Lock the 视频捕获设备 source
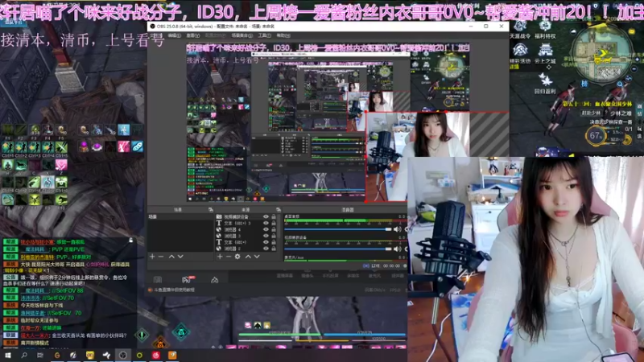The height and width of the screenshot is (362, 644). tap(274, 216)
